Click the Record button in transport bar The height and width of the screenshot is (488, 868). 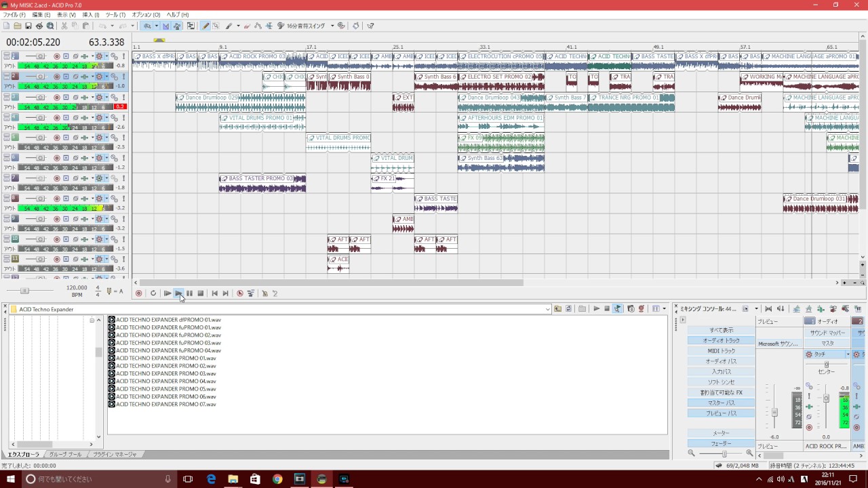coord(138,293)
